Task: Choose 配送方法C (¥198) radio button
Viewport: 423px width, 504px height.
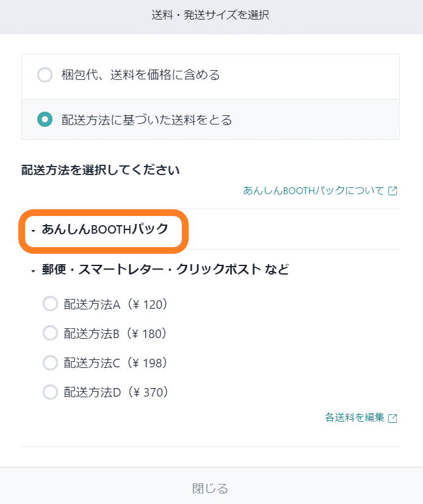Action: point(50,362)
